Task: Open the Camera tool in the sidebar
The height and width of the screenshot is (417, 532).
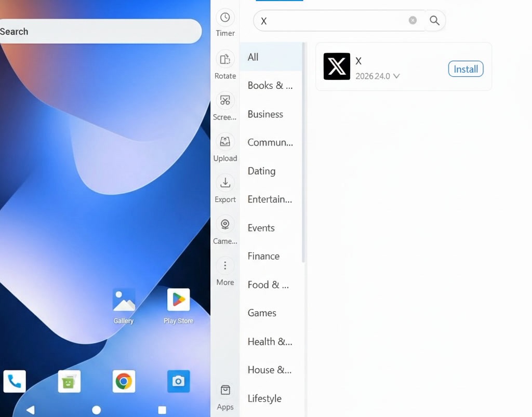Action: 225,230
